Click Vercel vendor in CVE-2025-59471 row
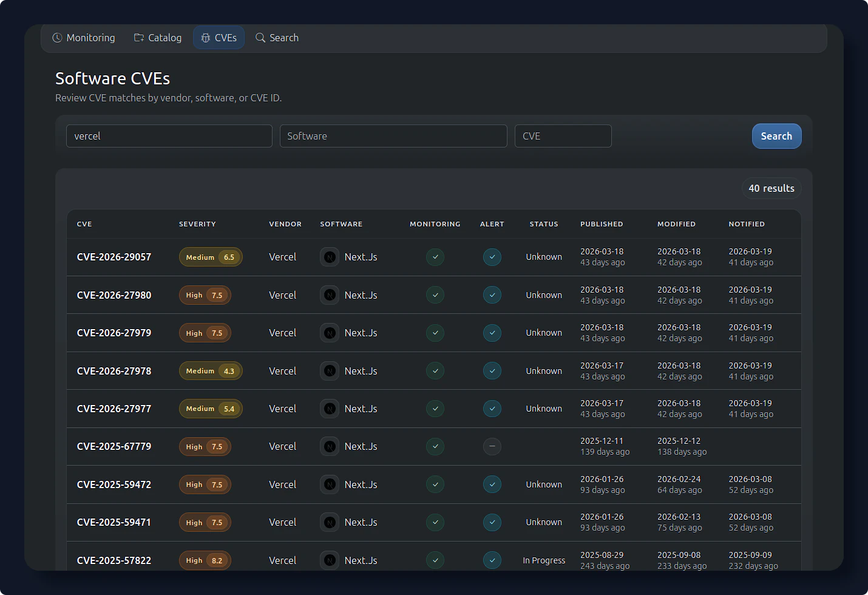 [x=283, y=522]
